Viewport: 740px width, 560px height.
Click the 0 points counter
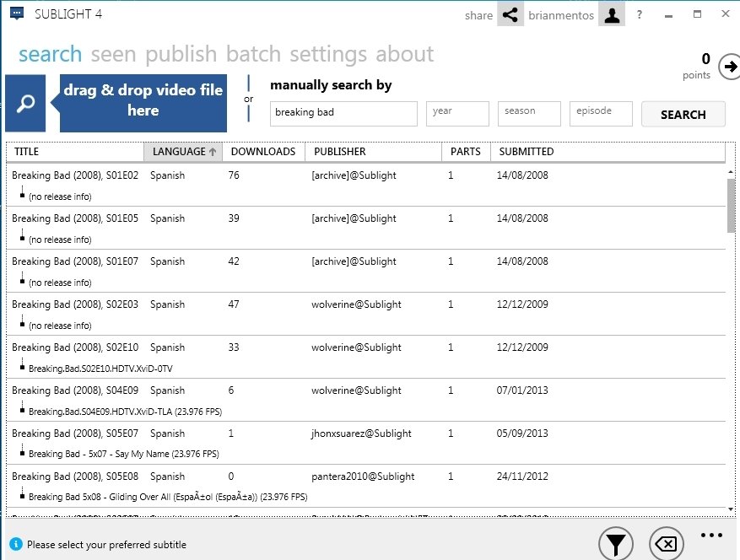coord(705,58)
